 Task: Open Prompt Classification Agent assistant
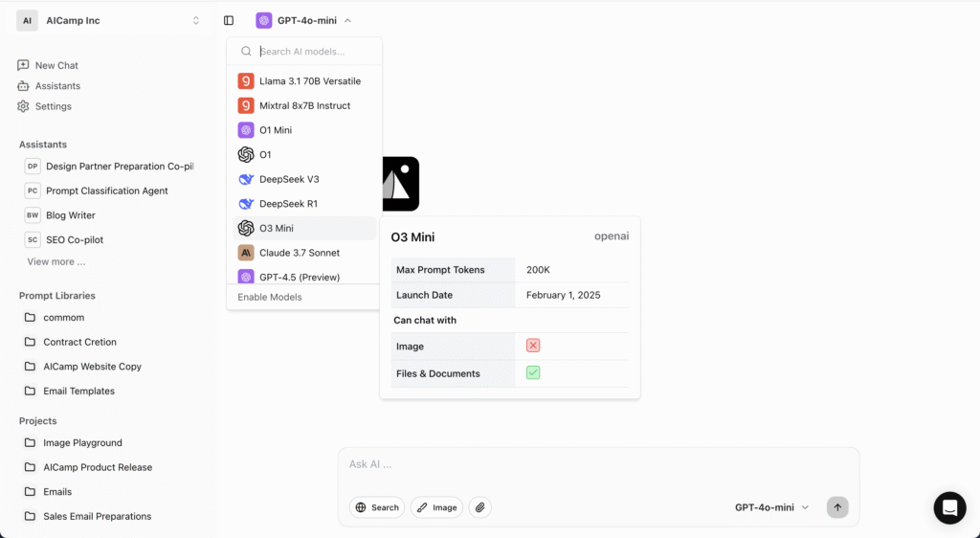[x=97, y=191]
